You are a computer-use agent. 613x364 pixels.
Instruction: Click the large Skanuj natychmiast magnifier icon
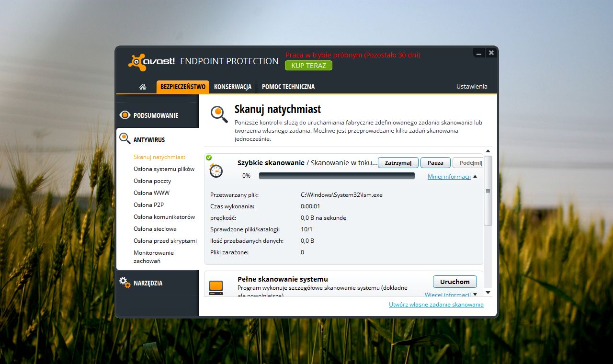click(x=219, y=114)
